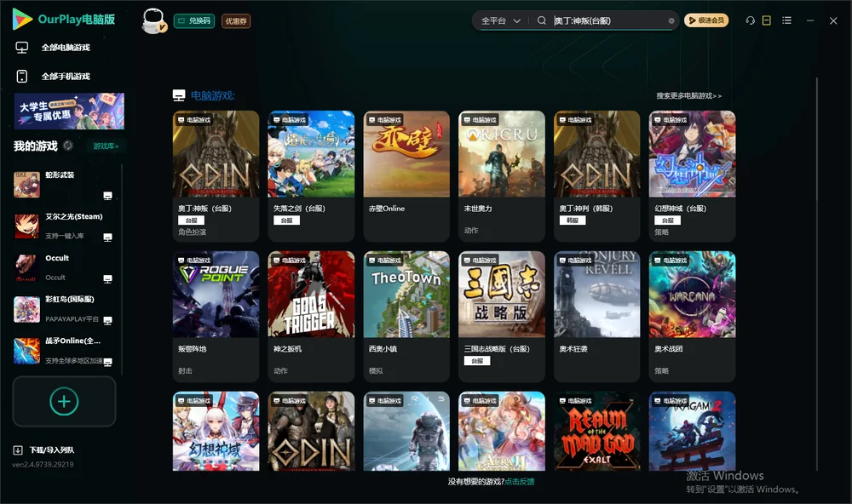Select the Gods Trigger game thumbnail
852x504 pixels.
[x=311, y=295]
